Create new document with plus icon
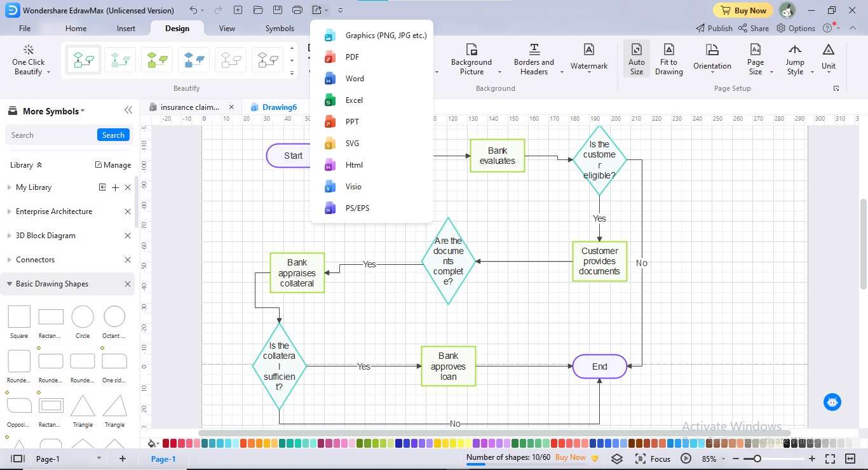 [x=238, y=10]
